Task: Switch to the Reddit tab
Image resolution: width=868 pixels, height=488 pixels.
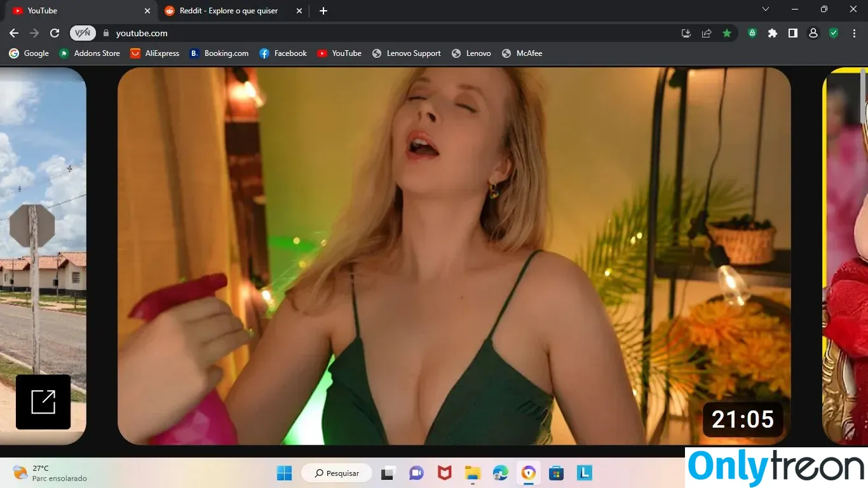Action: tap(233, 11)
